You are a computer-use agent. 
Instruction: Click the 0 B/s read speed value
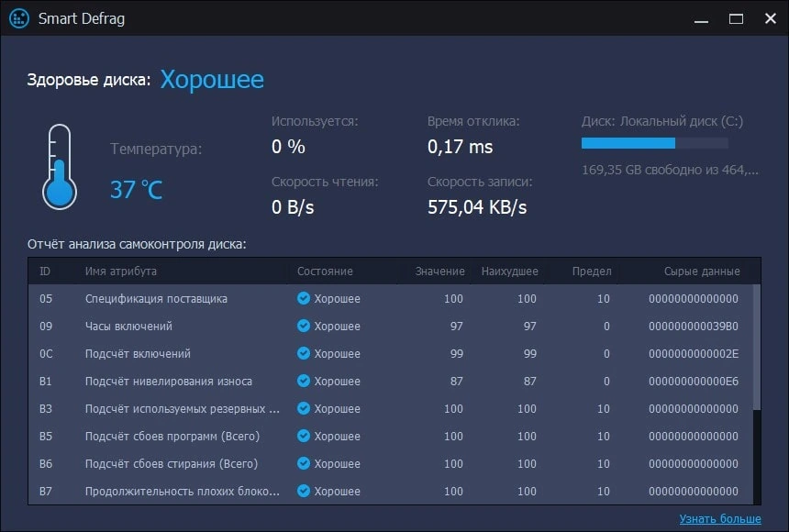click(293, 207)
